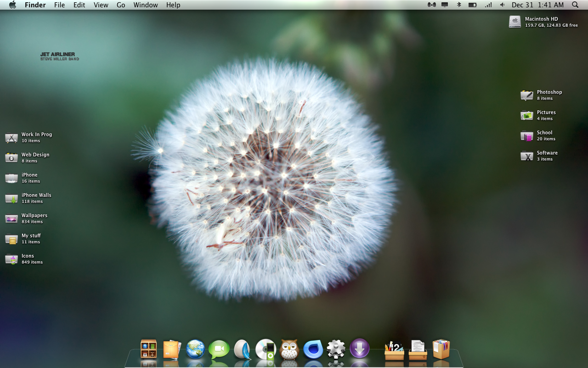Select the Photoshop folder on desktop
Screen dimensions: 588x368
(x=526, y=95)
